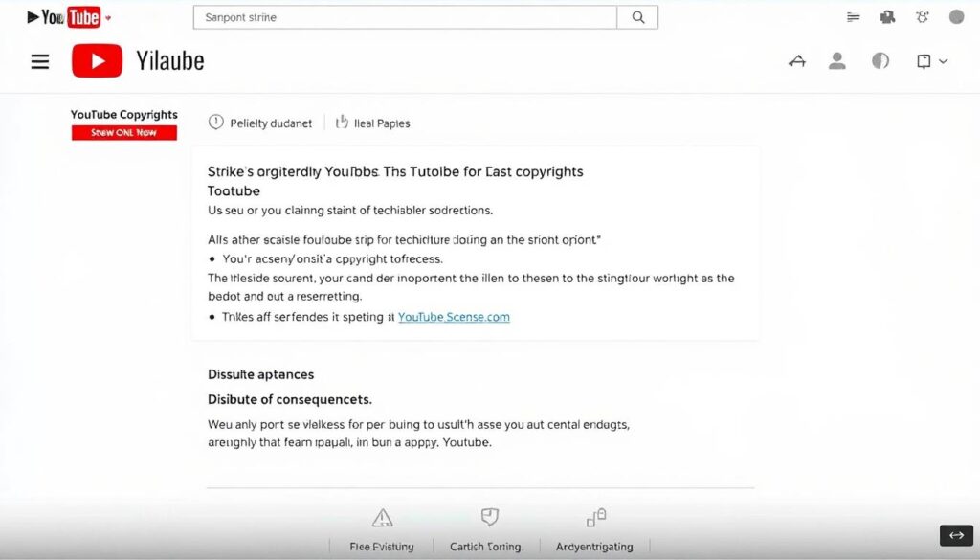The height and width of the screenshot is (560, 980).
Task: Open the hamburger menu beside the YouTube logo
Action: click(x=39, y=60)
